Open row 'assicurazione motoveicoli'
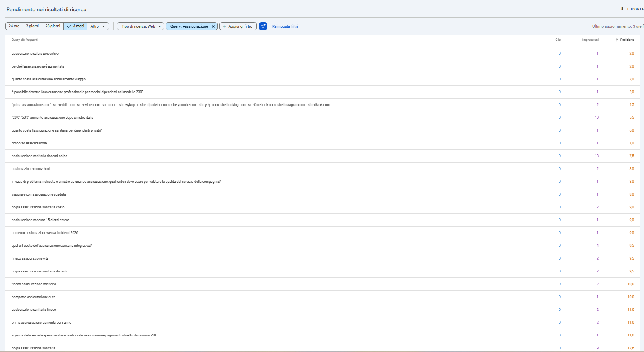 point(323,169)
